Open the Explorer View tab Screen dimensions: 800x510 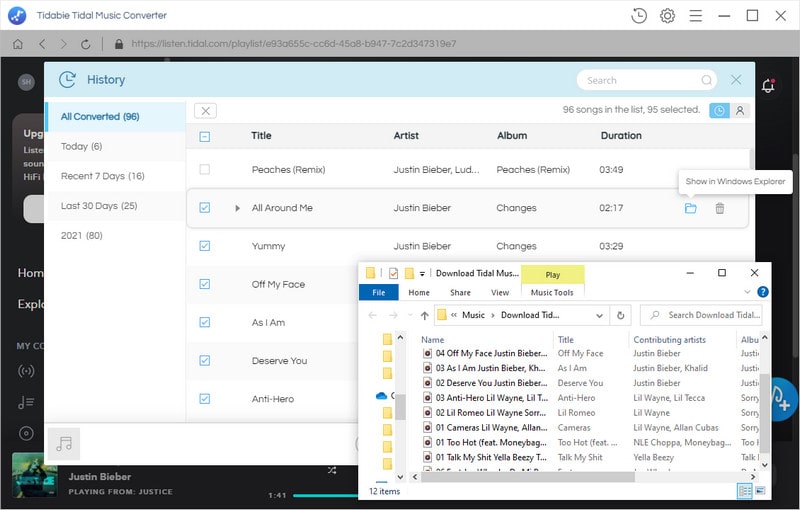(500, 292)
